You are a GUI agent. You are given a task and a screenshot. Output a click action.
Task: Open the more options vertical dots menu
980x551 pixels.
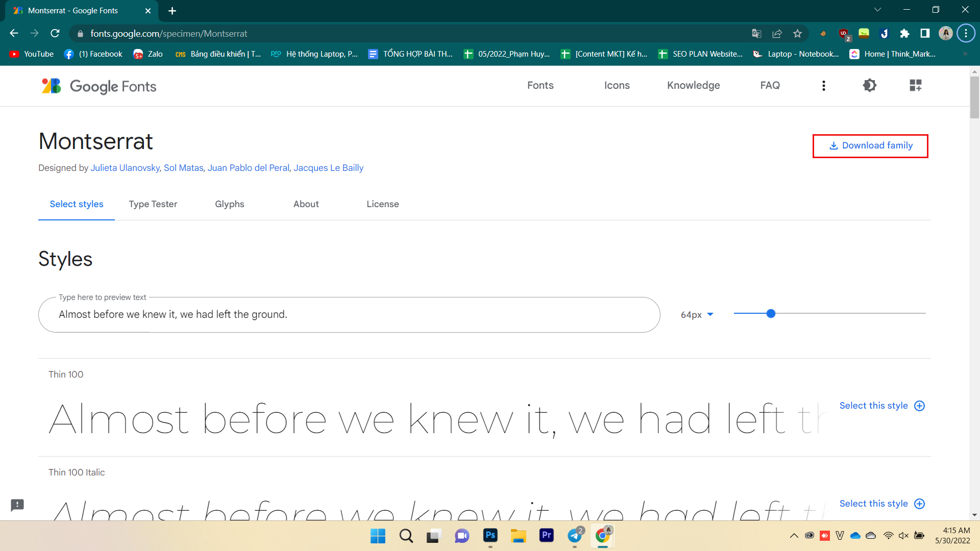click(823, 86)
